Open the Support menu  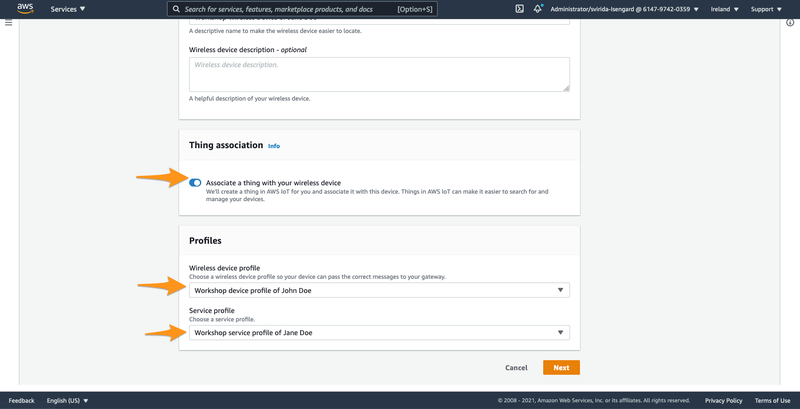[x=766, y=9]
